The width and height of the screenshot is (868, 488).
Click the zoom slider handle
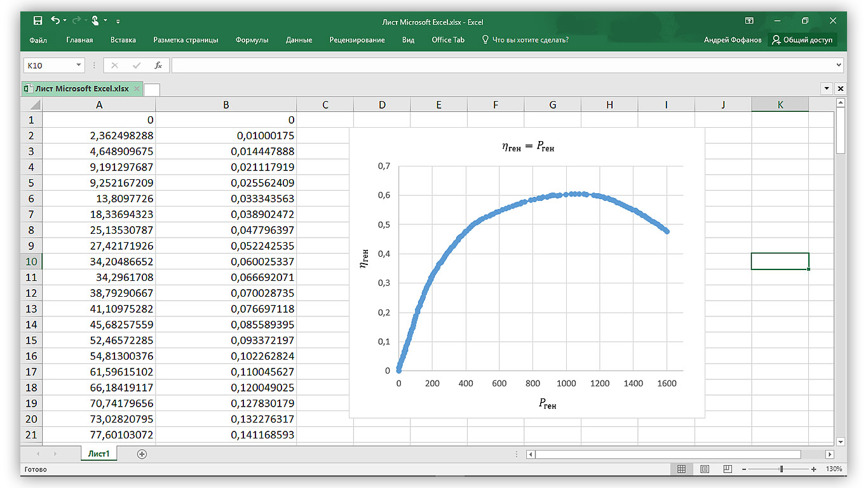point(781,469)
